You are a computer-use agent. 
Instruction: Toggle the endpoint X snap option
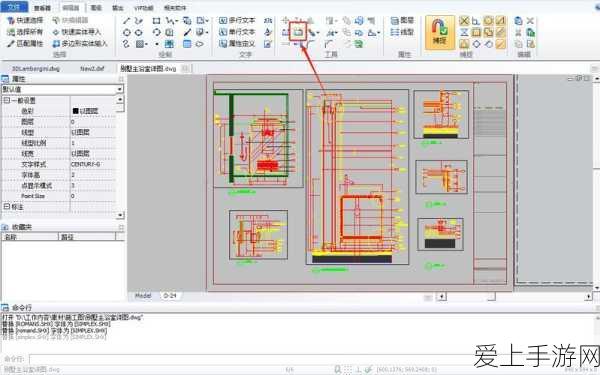point(464,21)
